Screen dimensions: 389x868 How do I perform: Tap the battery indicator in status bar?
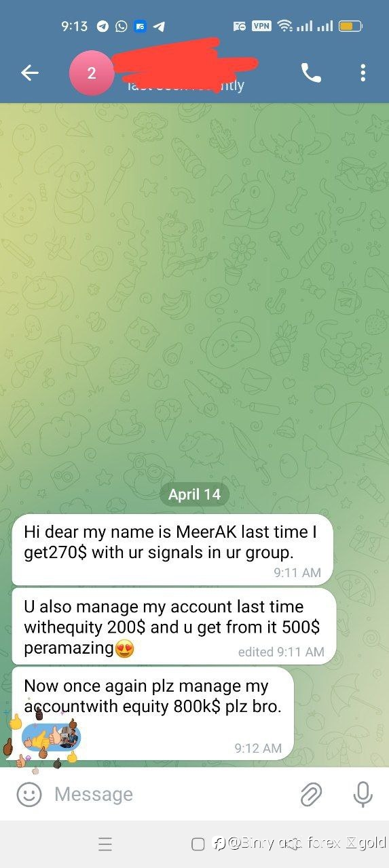[x=350, y=26]
